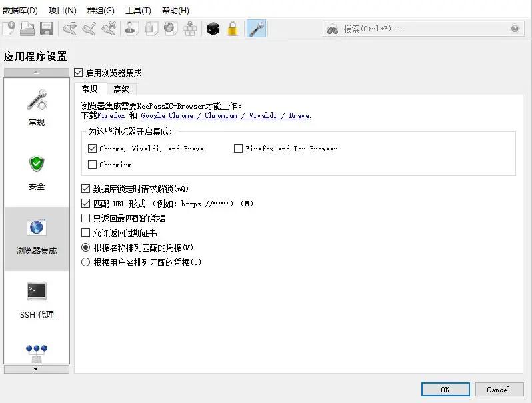
Task: Click the search help question-mark icon
Action: (515, 29)
